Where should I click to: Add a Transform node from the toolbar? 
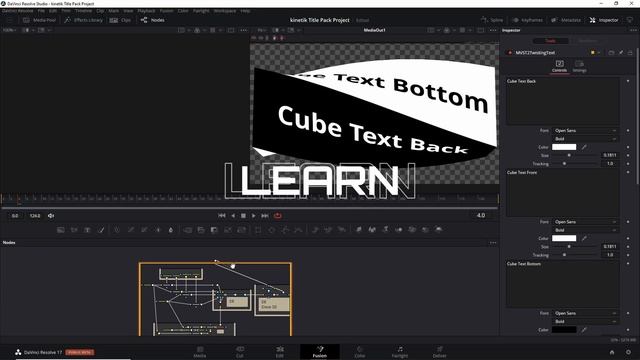tap(241, 230)
